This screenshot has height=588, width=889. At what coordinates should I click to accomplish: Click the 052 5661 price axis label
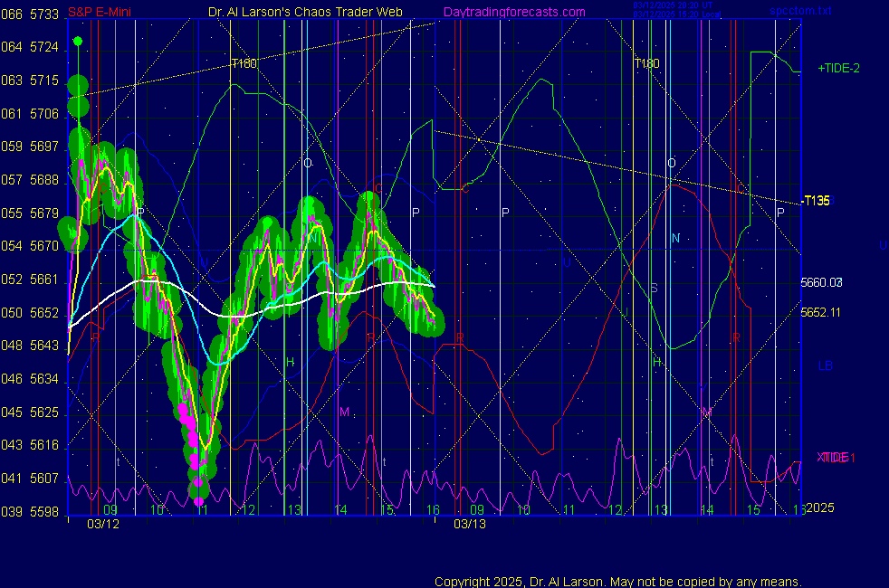tap(30, 280)
